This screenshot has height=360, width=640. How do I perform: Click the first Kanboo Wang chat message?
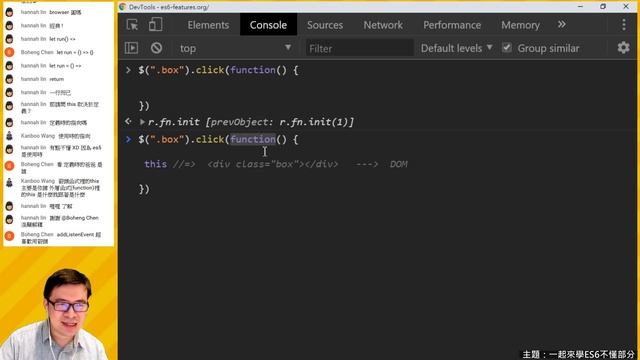tap(56, 136)
